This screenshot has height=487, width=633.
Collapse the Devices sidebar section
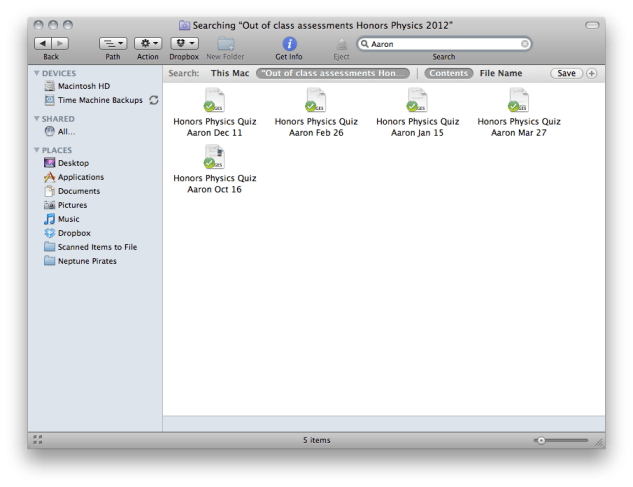(38, 73)
